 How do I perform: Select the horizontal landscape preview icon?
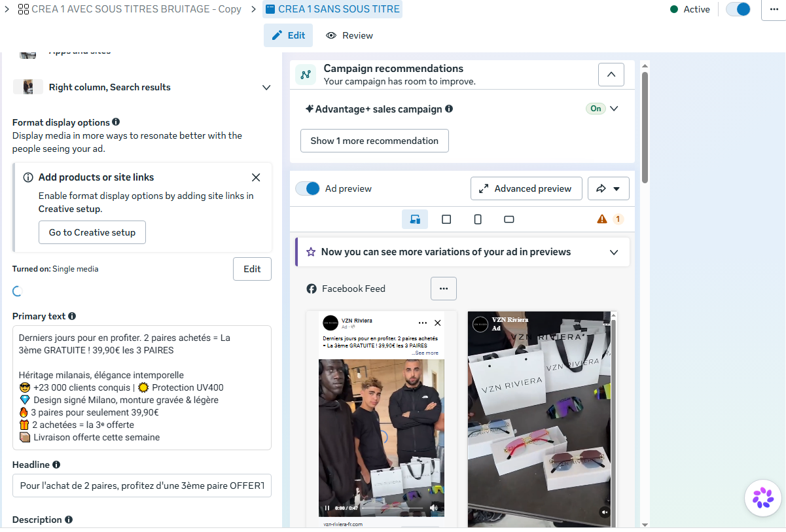pyautogui.click(x=509, y=219)
